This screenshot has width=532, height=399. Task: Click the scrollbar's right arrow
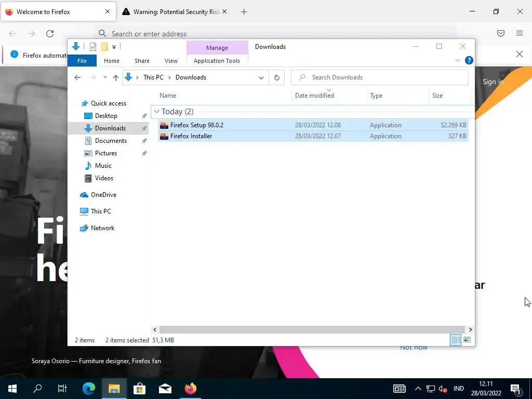coord(470,329)
